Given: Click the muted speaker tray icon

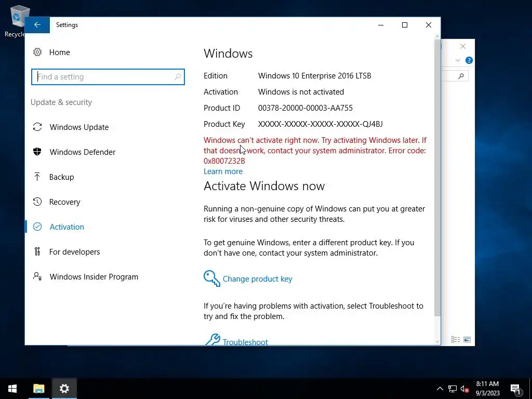Looking at the screenshot, I should [465, 389].
